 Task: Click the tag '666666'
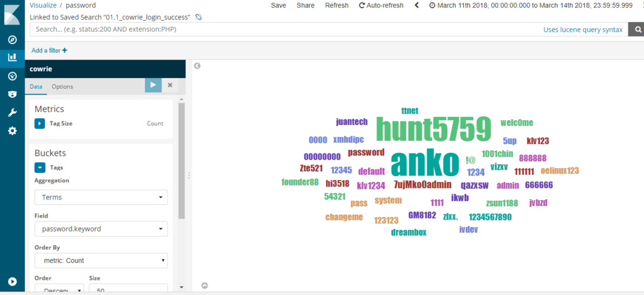[x=539, y=185]
